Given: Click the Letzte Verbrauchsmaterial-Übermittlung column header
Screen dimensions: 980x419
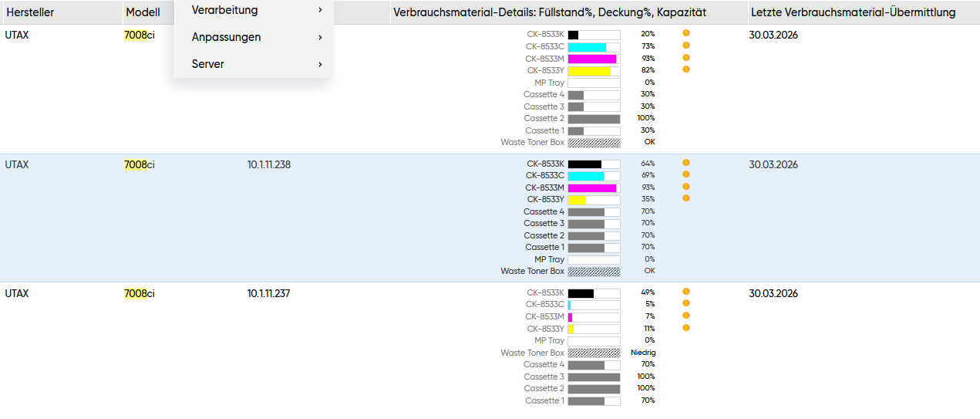Looking at the screenshot, I should [x=852, y=12].
